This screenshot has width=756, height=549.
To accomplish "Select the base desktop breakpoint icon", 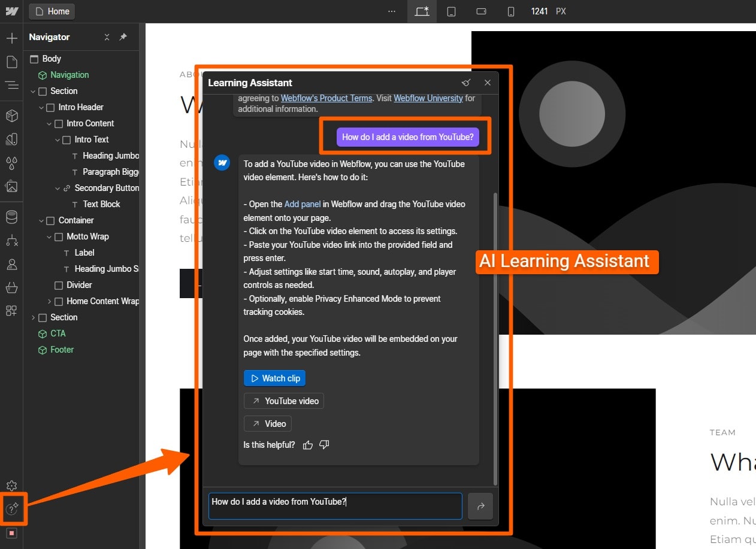I will (422, 11).
